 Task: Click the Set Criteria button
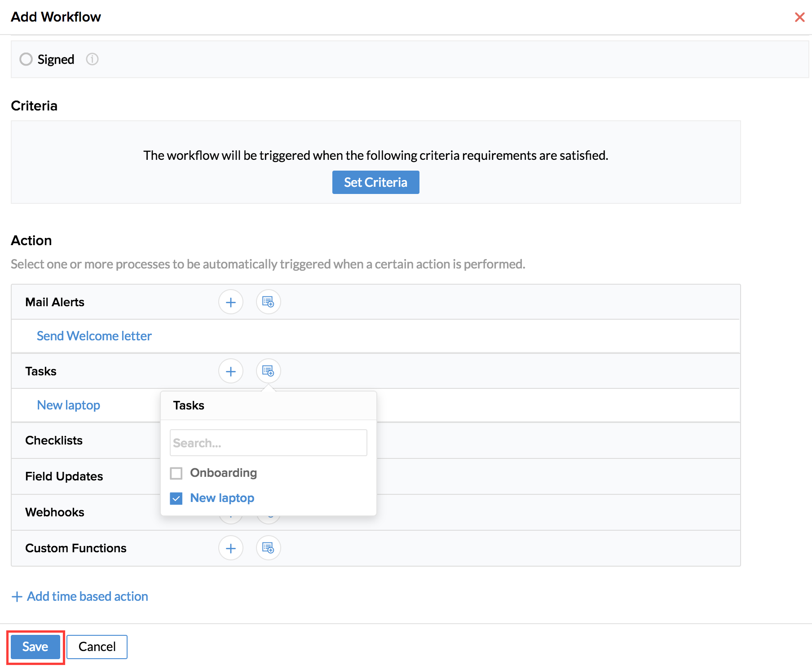click(x=375, y=182)
